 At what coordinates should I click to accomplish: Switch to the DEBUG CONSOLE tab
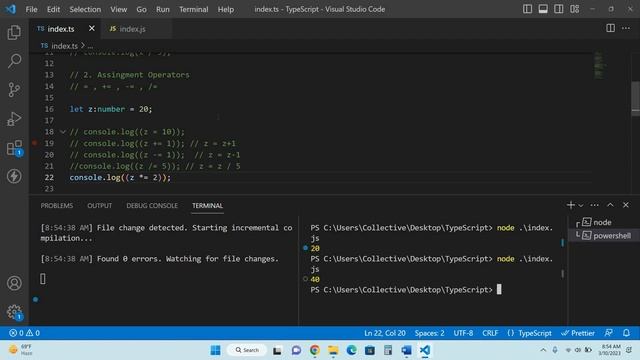click(152, 205)
